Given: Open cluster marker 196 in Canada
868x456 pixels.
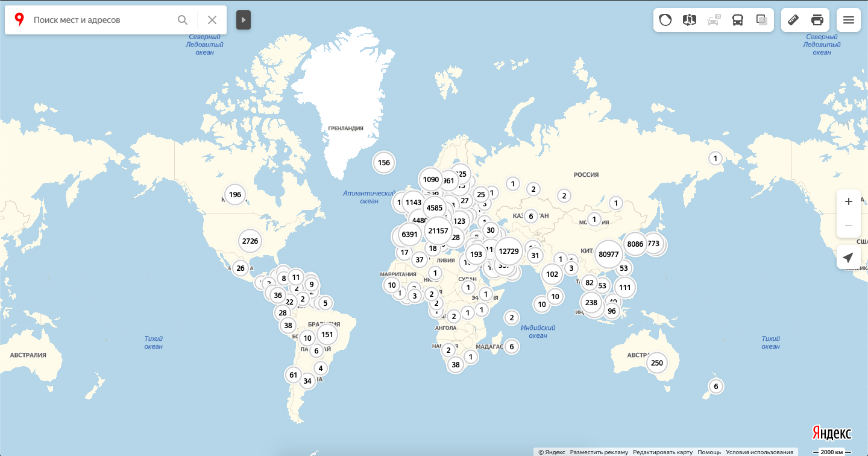Looking at the screenshot, I should click(235, 195).
